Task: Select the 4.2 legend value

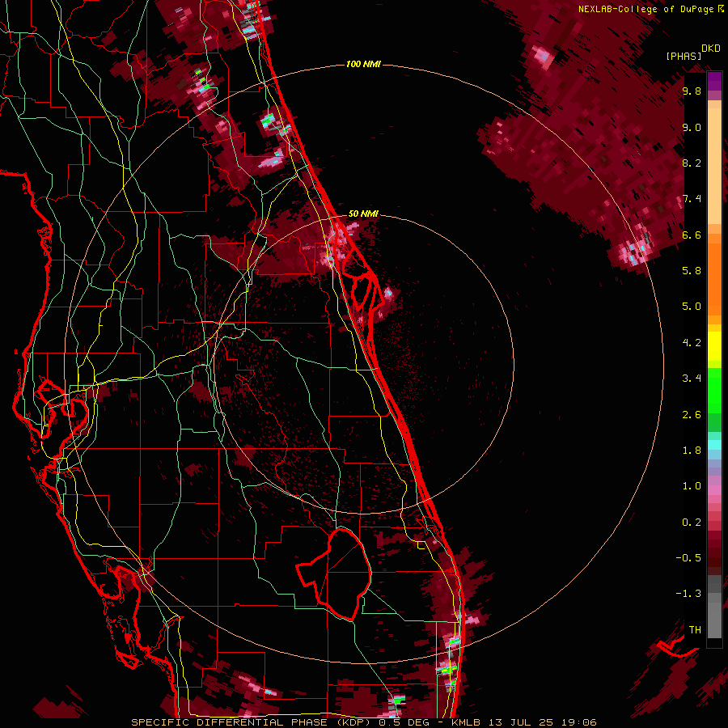Action: pos(692,343)
